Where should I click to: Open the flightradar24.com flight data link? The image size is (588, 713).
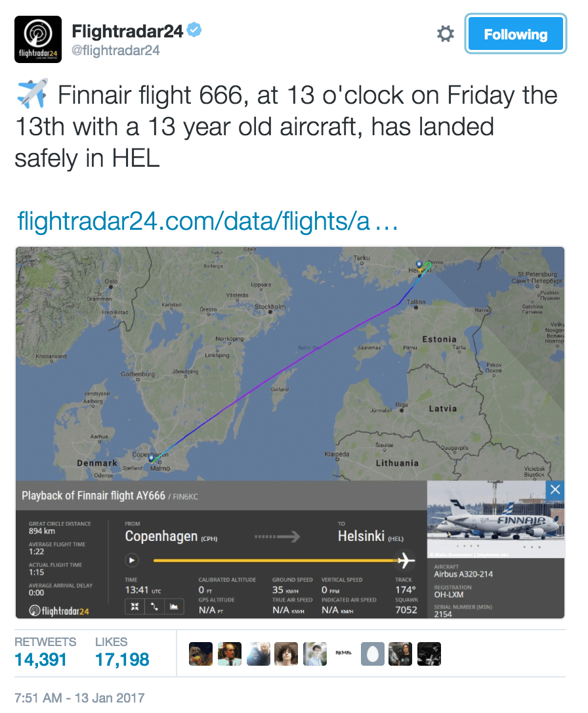[208, 221]
